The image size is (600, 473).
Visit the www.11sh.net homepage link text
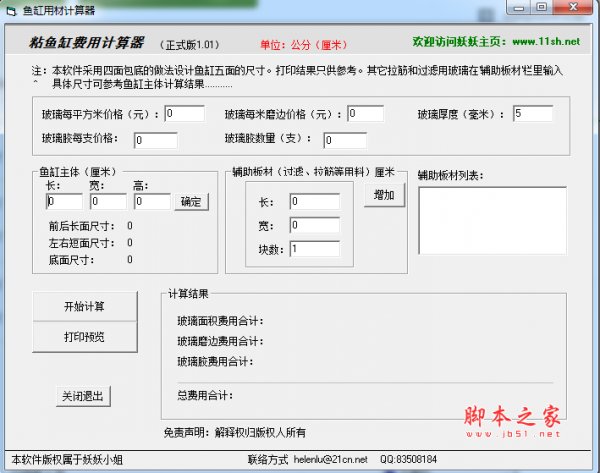[x=546, y=41]
